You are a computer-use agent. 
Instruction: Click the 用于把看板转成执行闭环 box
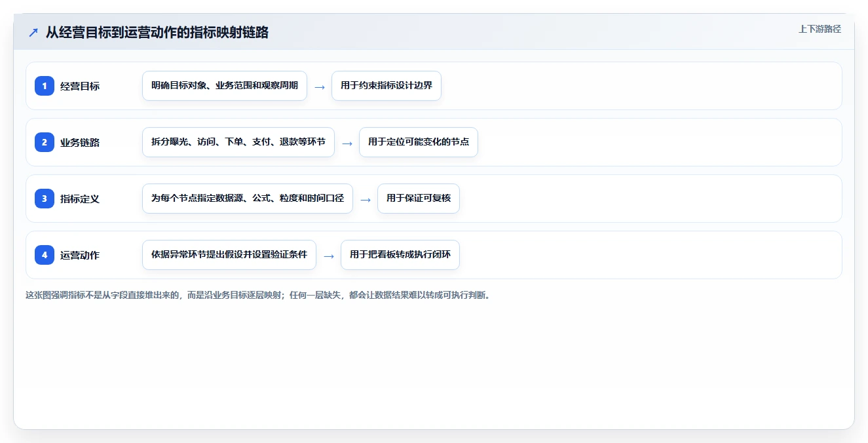point(400,255)
